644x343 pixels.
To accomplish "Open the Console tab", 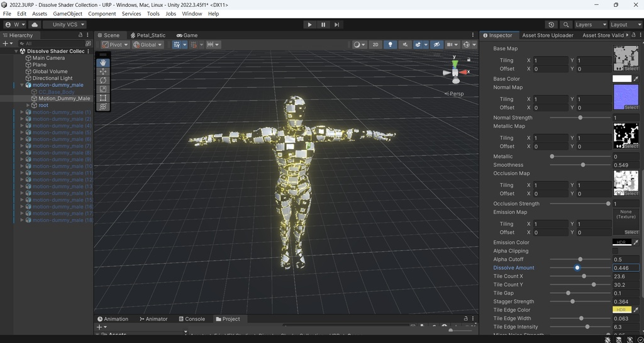I will click(191, 318).
